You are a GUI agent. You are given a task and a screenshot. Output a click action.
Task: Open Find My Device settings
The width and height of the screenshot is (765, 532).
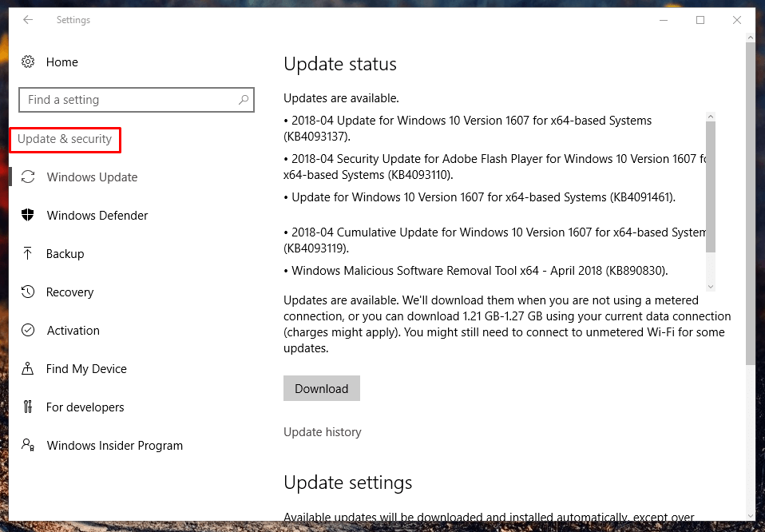[x=86, y=369]
